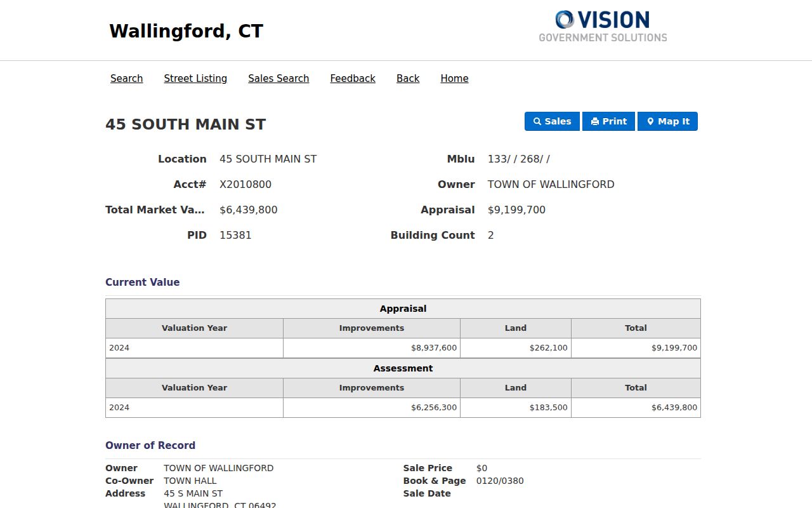This screenshot has height=508, width=812.
Task: Select appraisal total $9,199,700 table cell
Action: pos(636,348)
